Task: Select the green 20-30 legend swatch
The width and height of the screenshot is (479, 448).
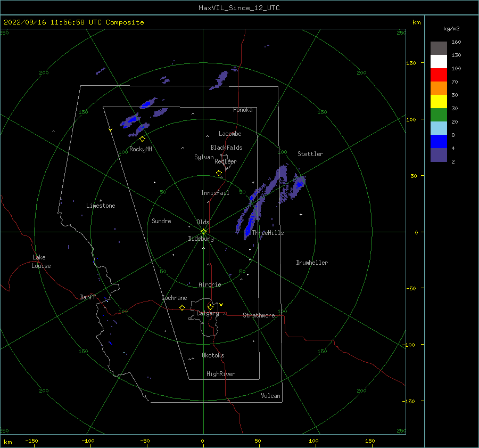Action: pos(439,115)
